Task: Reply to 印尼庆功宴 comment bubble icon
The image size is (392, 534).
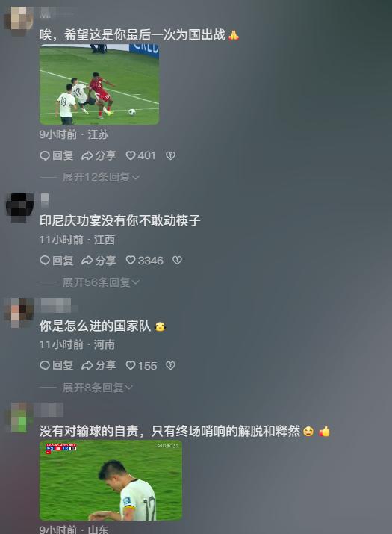Action: [x=57, y=261]
